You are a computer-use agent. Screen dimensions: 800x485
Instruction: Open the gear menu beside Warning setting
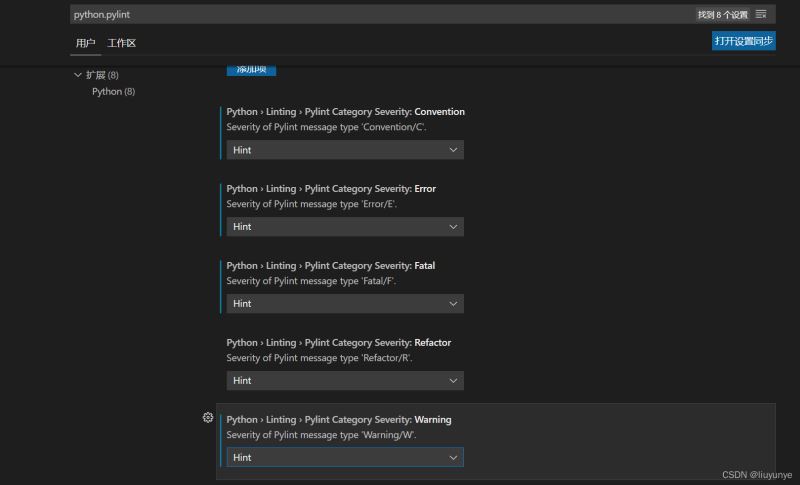208,418
